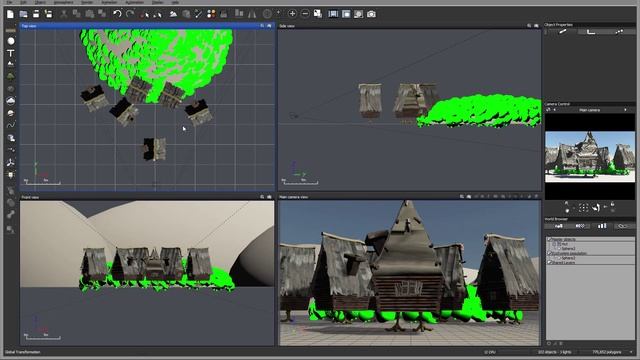
Task: Click the "Global Transformation" status text
Action: [22, 352]
